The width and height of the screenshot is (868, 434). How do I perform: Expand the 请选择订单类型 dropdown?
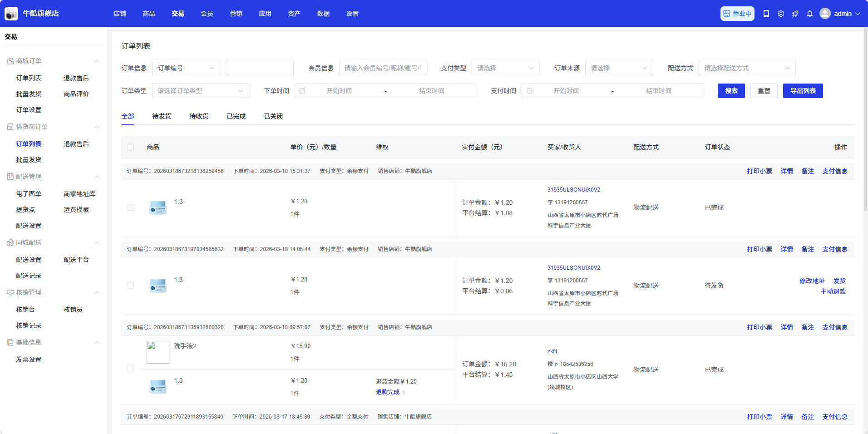pyautogui.click(x=200, y=91)
